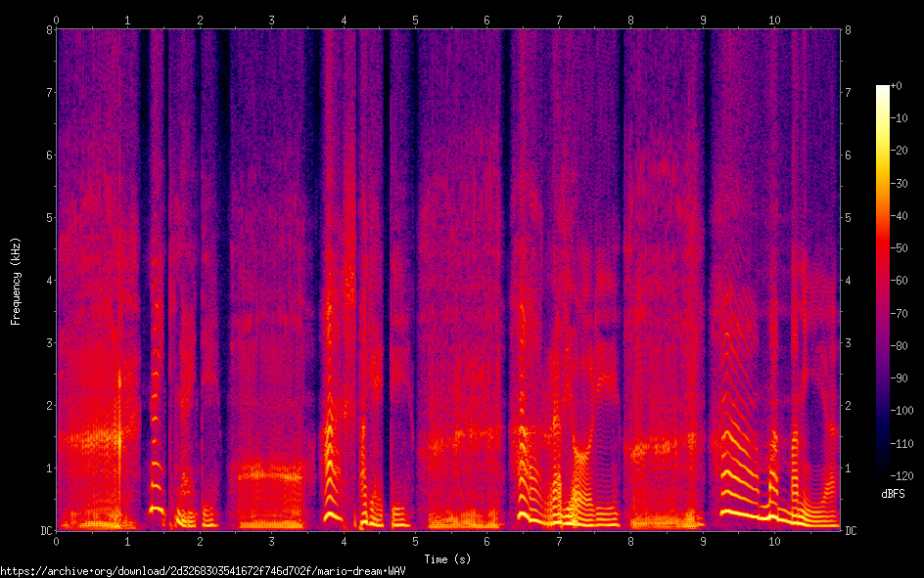
Task: Click the "DC" label on the left frequency axis
Action: pyautogui.click(x=46, y=531)
